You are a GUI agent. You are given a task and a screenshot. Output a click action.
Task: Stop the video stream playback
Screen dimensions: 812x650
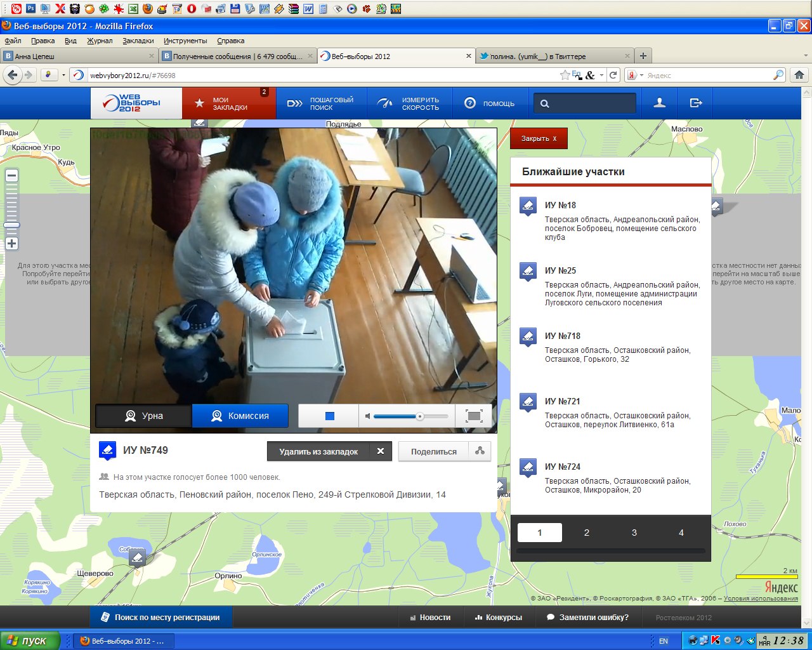pos(329,416)
